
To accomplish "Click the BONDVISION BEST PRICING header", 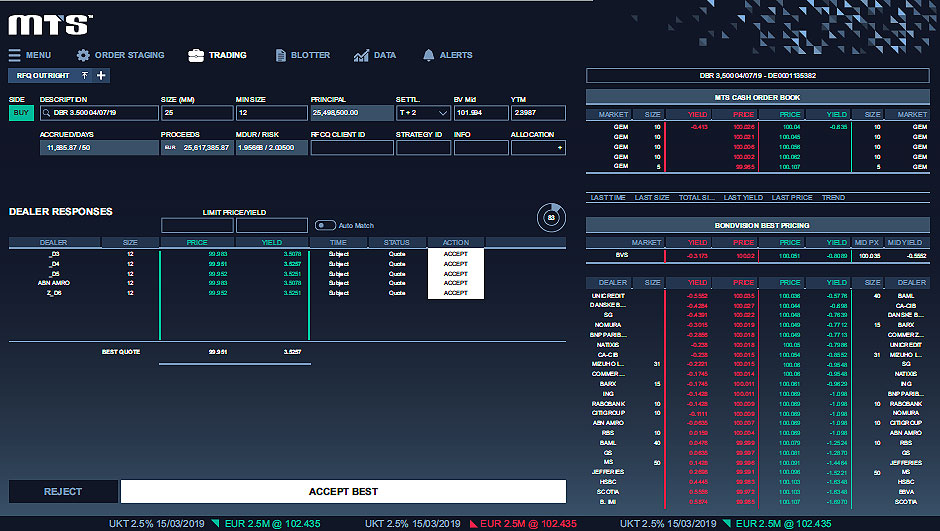I will pyautogui.click(x=757, y=225).
